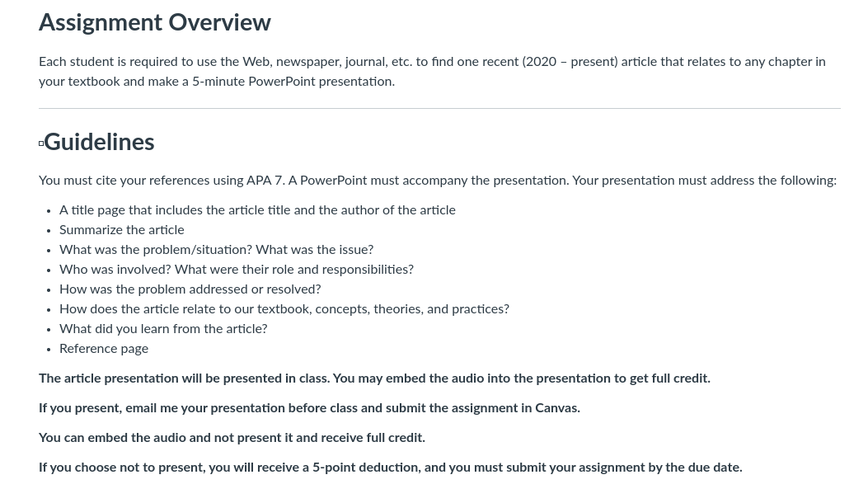
Task: Click "What did you learn from the article?"
Action: pyautogui.click(x=163, y=329)
